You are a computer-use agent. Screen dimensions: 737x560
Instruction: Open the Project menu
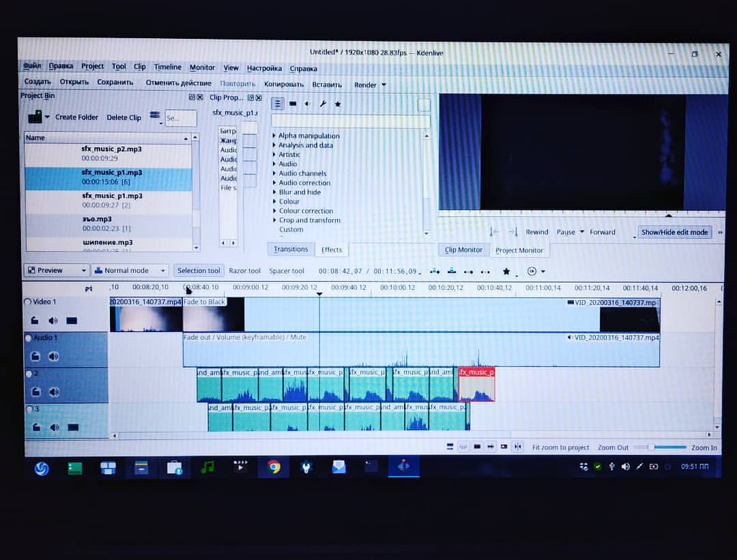pyautogui.click(x=92, y=66)
